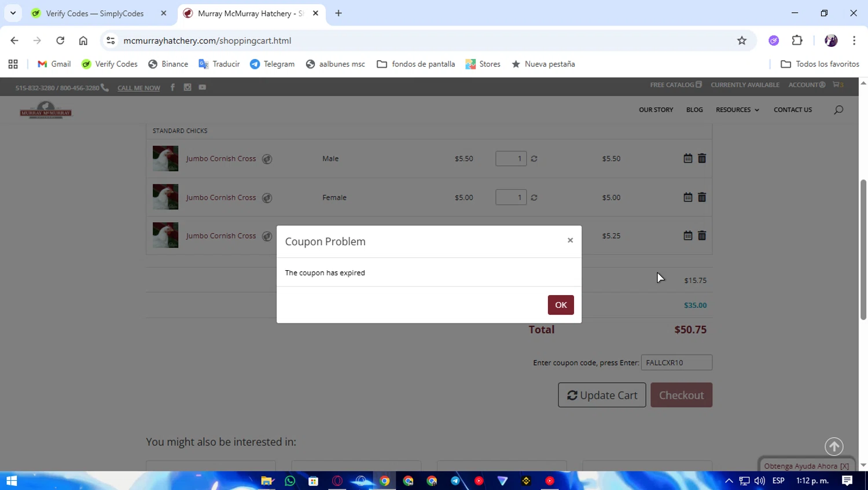
Task: Click the scroll-to-top arrow button
Action: [x=834, y=447]
